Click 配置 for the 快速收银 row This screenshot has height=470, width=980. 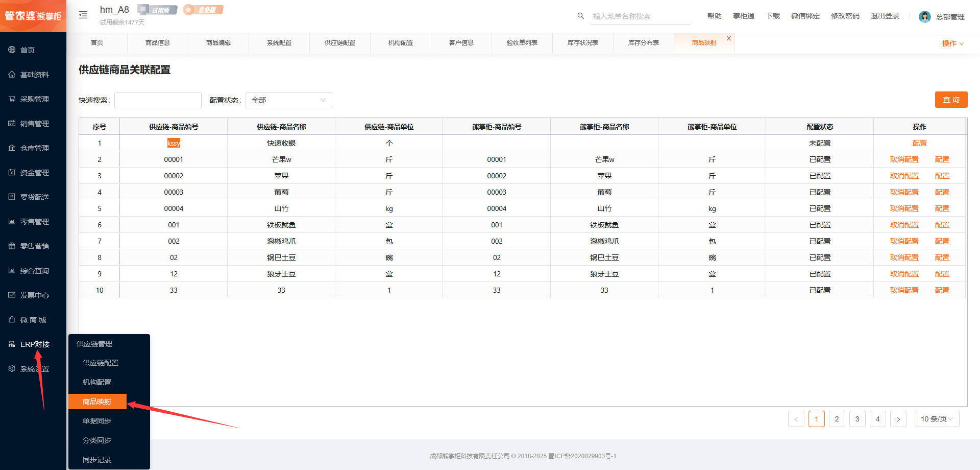(x=920, y=143)
